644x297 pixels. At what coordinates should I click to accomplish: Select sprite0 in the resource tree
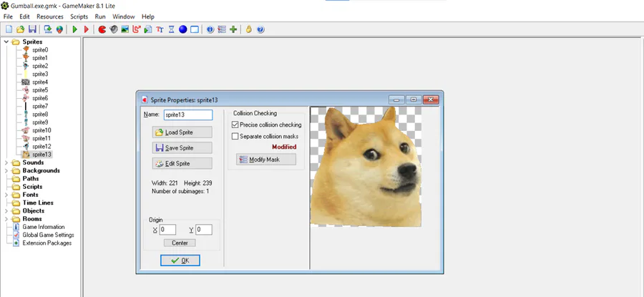pyautogui.click(x=40, y=49)
